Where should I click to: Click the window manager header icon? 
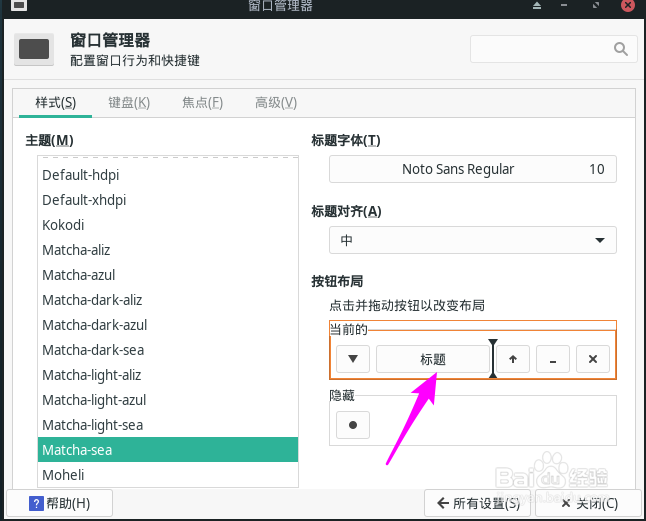click(34, 49)
